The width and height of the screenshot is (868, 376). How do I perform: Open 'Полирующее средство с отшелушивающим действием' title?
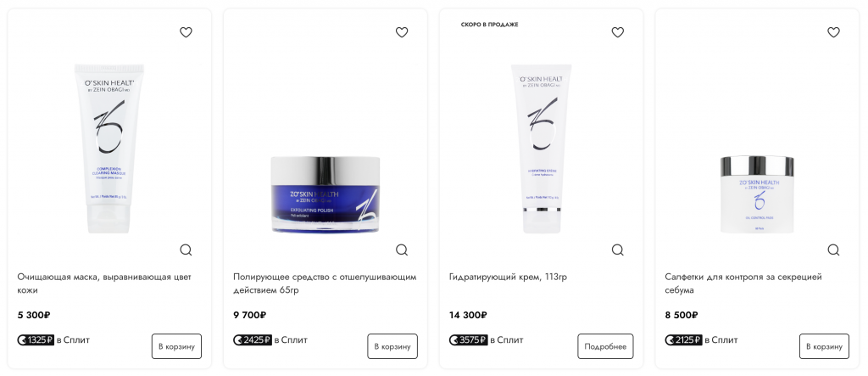[x=325, y=283]
